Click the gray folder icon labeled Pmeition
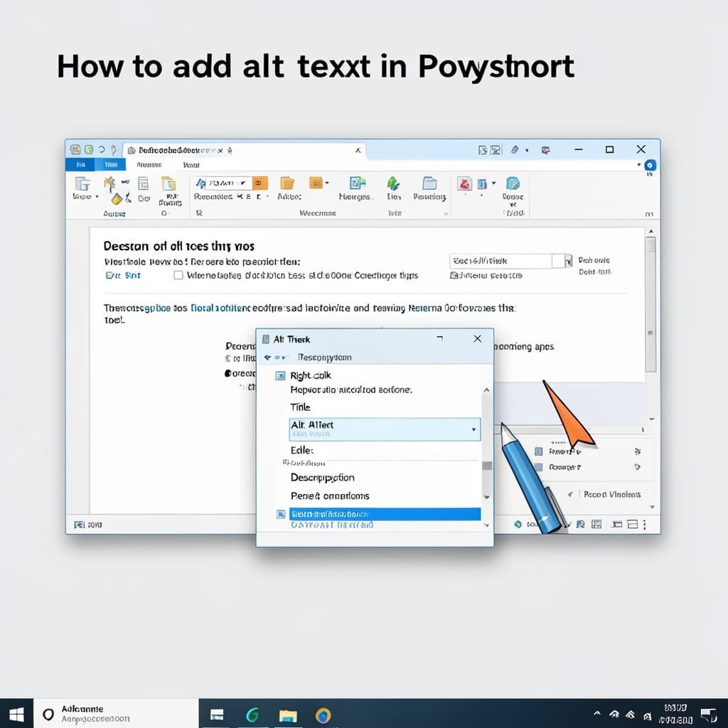Image resolution: width=728 pixels, height=728 pixels. [x=429, y=183]
